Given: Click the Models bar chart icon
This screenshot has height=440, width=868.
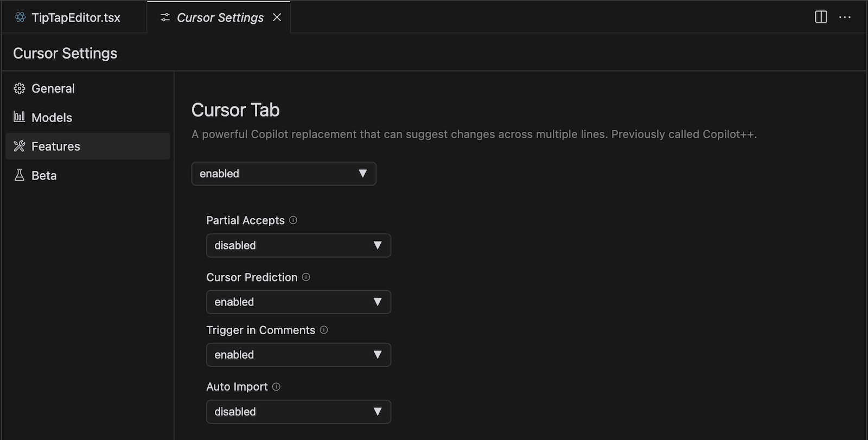Looking at the screenshot, I should tap(20, 117).
